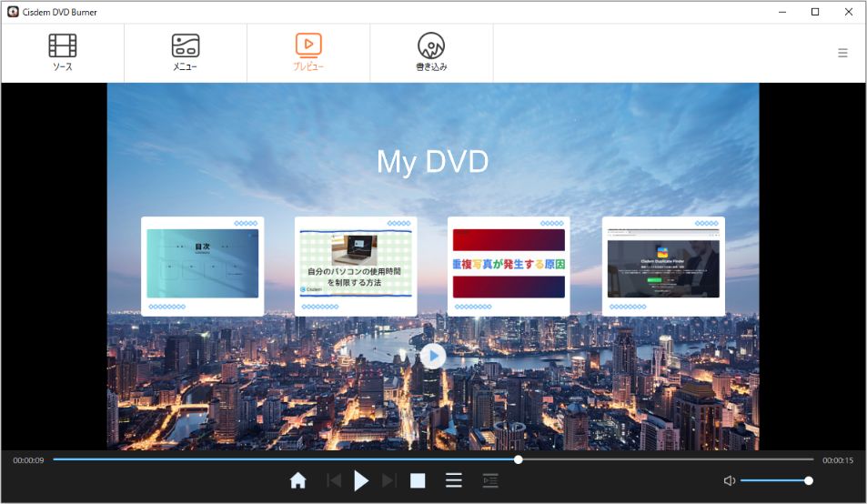Skip to next chapter button
This screenshot has width=867, height=504.
(x=388, y=480)
